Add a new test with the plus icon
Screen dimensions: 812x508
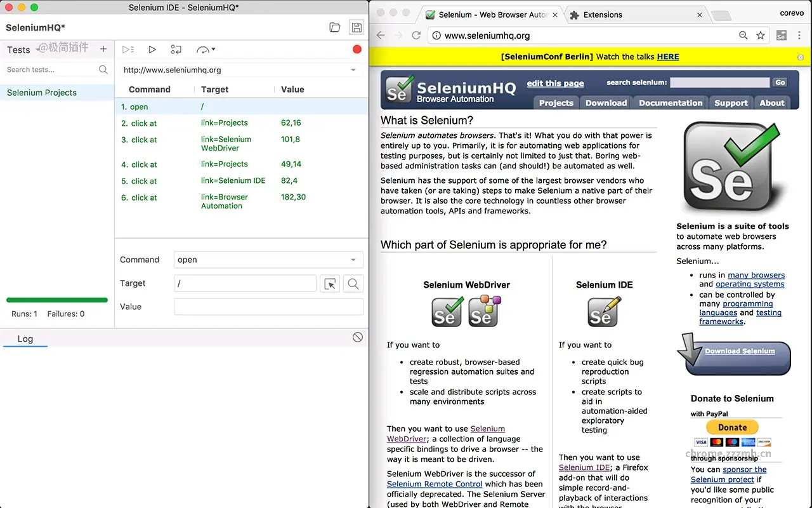(103, 49)
